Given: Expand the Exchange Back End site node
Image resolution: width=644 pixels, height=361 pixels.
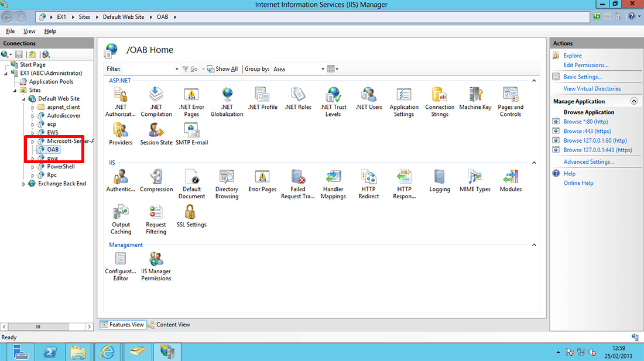Looking at the screenshot, I should click(x=23, y=184).
